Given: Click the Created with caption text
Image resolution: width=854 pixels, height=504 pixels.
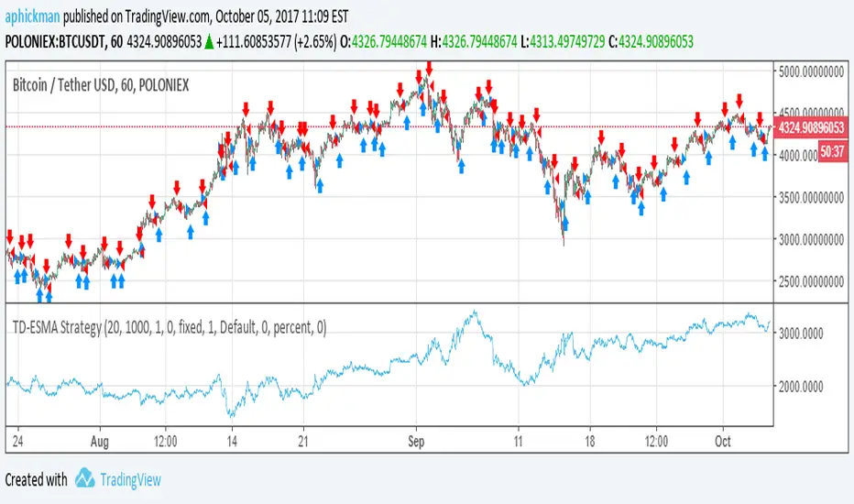Looking at the screenshot, I should [36, 480].
